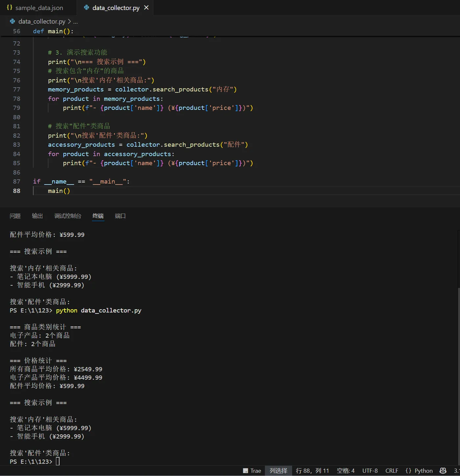This screenshot has width=460, height=476.
Task: Click data_collector.py in the breadcrumb path
Action: pyautogui.click(x=42, y=21)
